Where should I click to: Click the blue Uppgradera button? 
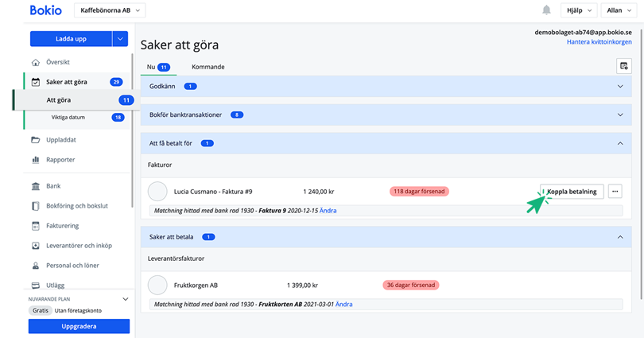point(79,327)
